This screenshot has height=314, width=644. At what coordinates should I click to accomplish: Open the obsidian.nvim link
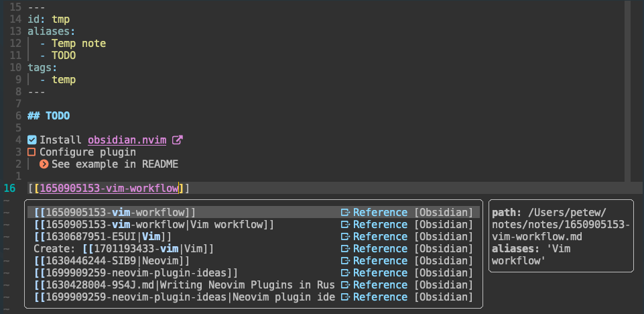127,140
